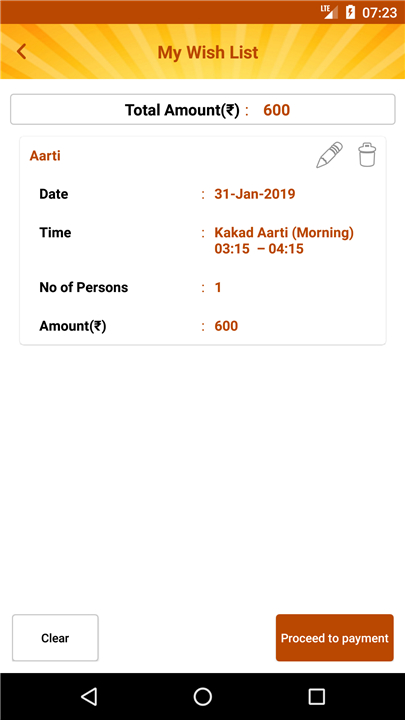Edit the Aarti booking with pencil icon

329,155
